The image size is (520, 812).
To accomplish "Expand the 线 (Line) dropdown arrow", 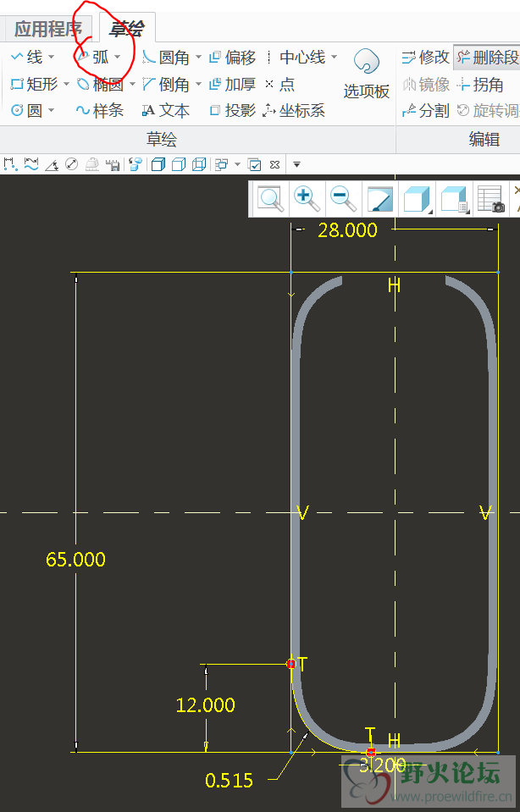I will click(x=52, y=57).
